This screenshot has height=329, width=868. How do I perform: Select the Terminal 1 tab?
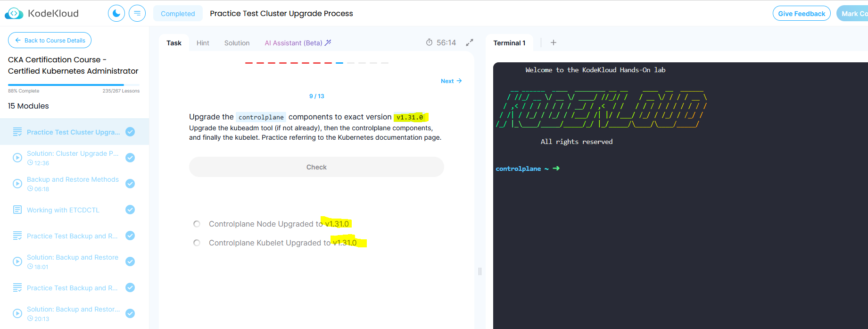point(509,43)
